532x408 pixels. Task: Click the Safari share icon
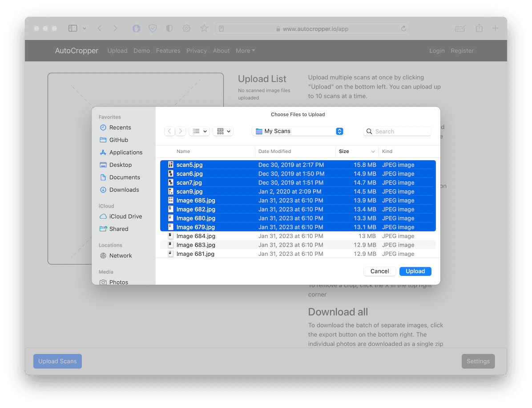[479, 28]
